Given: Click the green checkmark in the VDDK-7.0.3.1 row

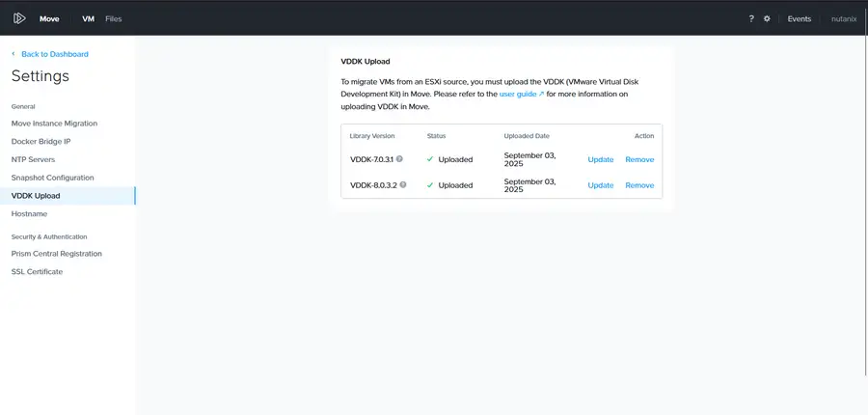Looking at the screenshot, I should point(430,159).
